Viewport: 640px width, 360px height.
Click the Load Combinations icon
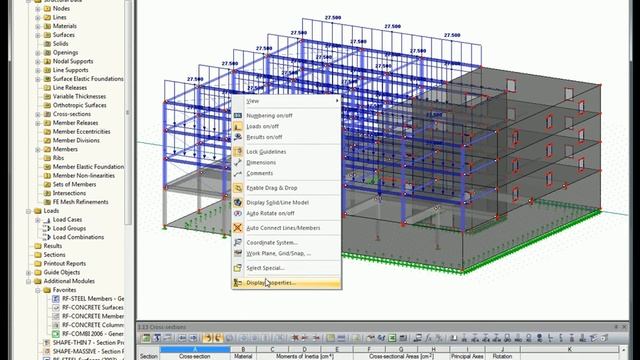point(47,237)
